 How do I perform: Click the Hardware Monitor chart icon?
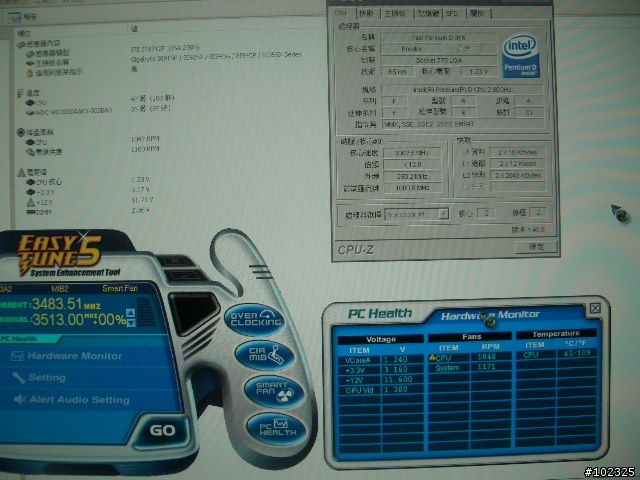pyautogui.click(x=17, y=356)
